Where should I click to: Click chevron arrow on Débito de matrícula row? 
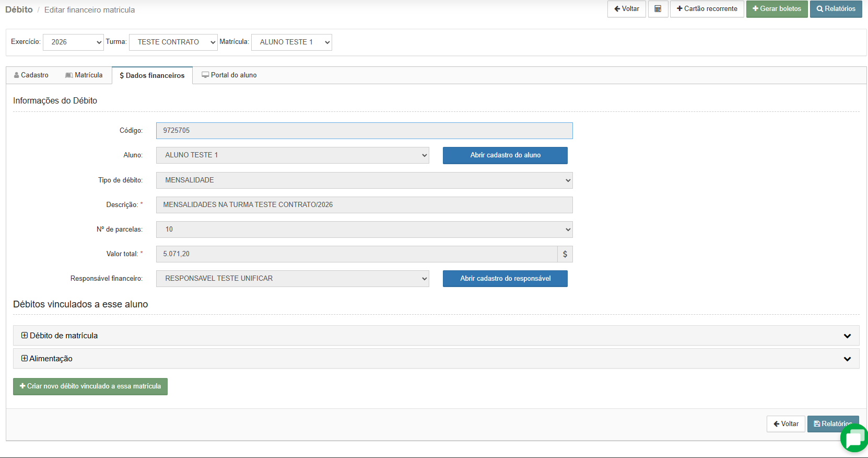pos(847,336)
